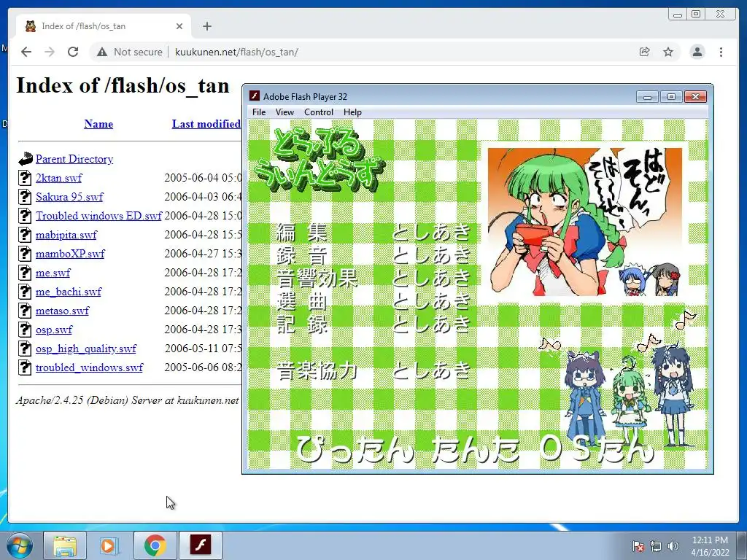Close the Adobe Flash Player 32 window

(695, 97)
